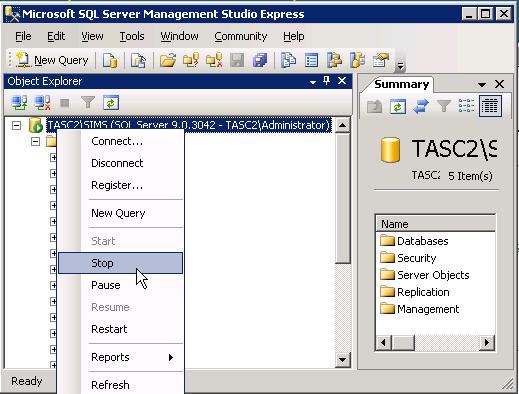The height and width of the screenshot is (394, 519).
Task: Click Summary list scroll right arrow
Action: coord(487,343)
